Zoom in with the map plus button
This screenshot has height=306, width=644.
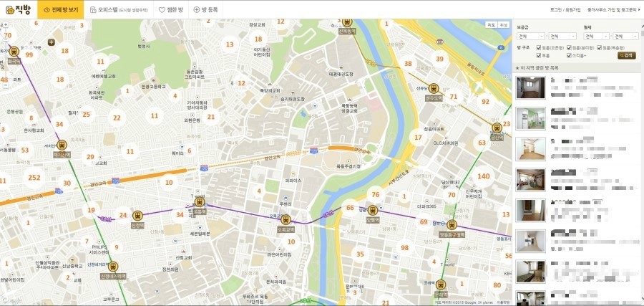tap(6, 24)
